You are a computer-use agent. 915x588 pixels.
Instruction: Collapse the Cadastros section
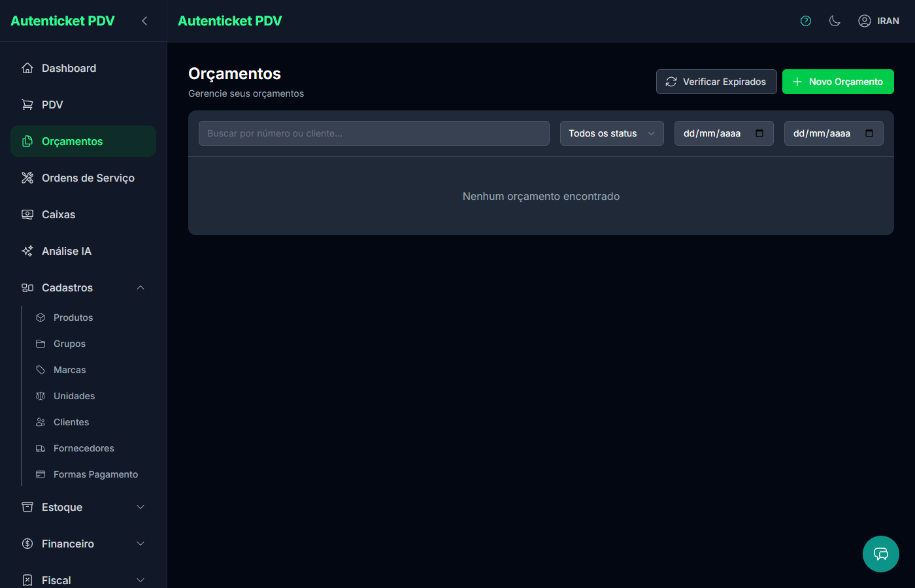(141, 287)
